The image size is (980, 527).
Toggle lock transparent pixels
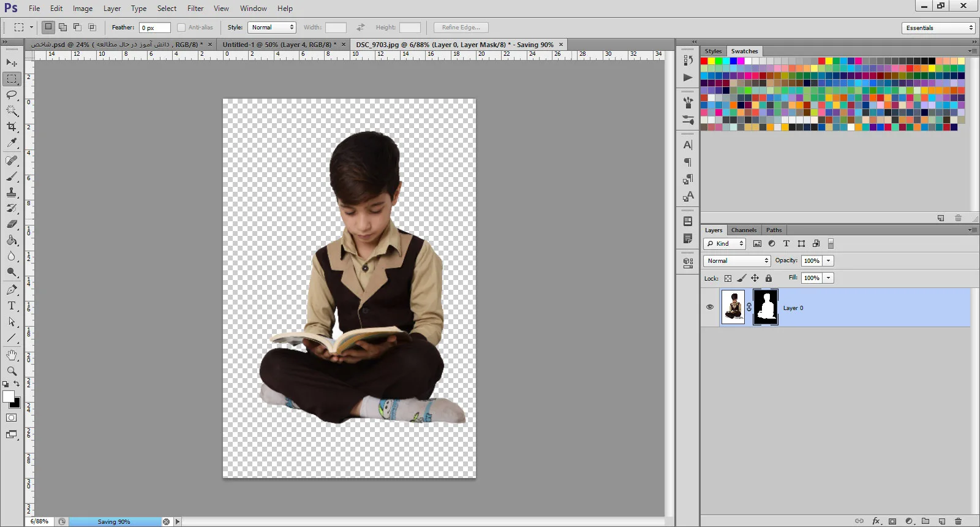[728, 278]
